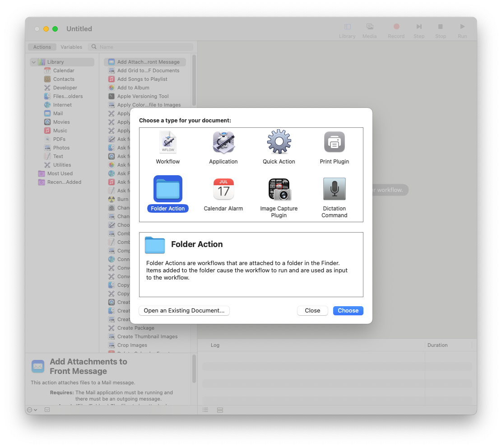Switch to the Actions tab
502x448 pixels.
coord(42,47)
